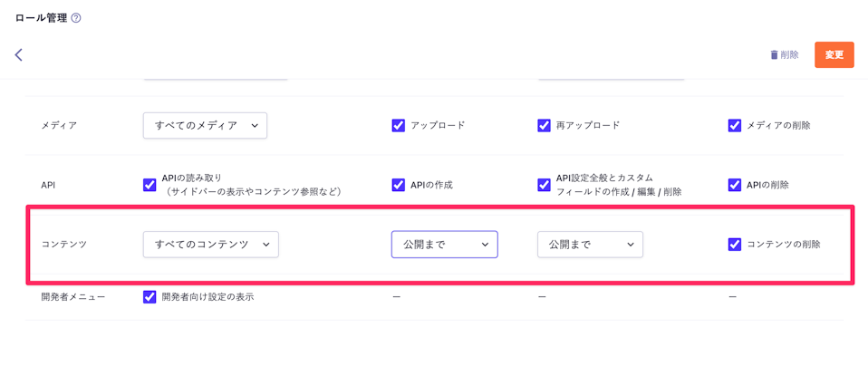Go back with the left chevron
868x366 pixels.
[x=19, y=55]
